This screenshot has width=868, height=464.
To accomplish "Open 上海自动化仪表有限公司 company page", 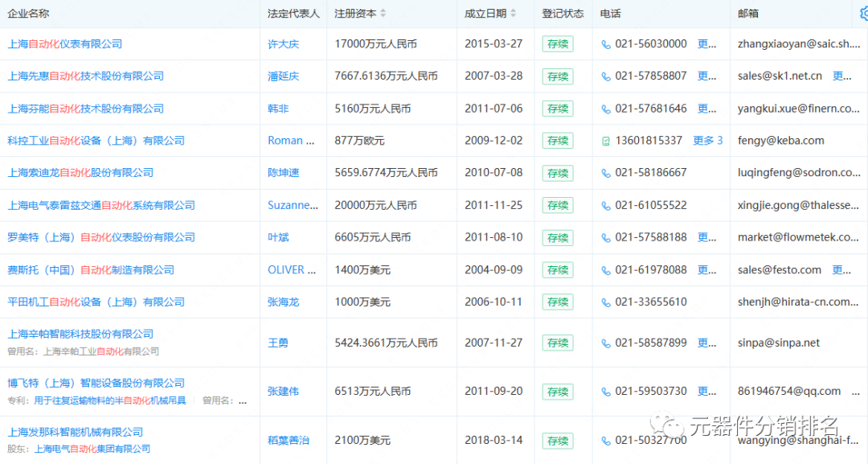I will (x=65, y=43).
